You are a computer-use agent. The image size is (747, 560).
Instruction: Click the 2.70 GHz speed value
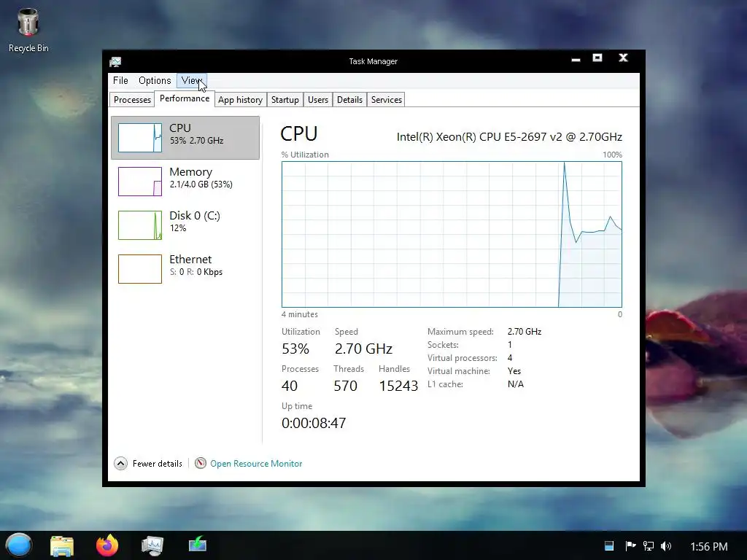[x=363, y=349]
